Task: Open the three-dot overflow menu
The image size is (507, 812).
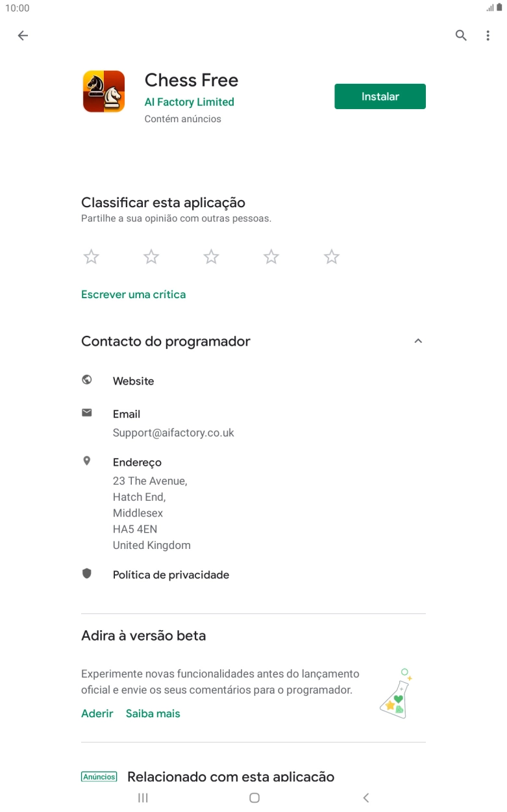Action: point(488,35)
